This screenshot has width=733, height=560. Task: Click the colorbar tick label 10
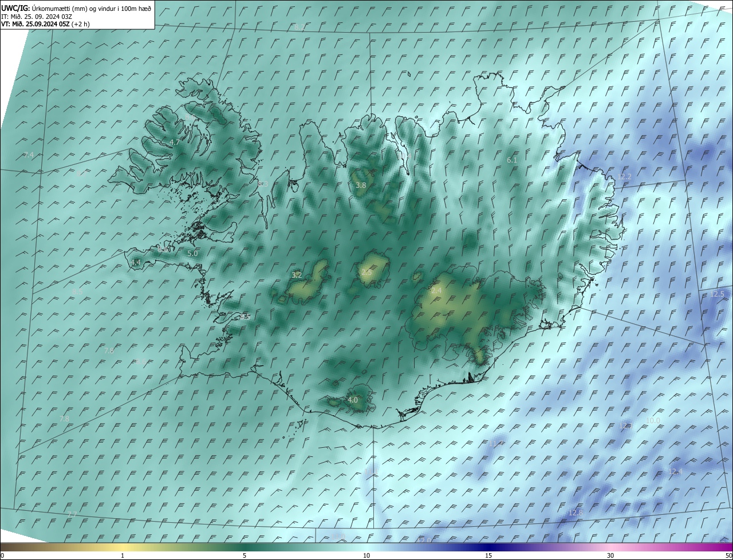(366, 555)
